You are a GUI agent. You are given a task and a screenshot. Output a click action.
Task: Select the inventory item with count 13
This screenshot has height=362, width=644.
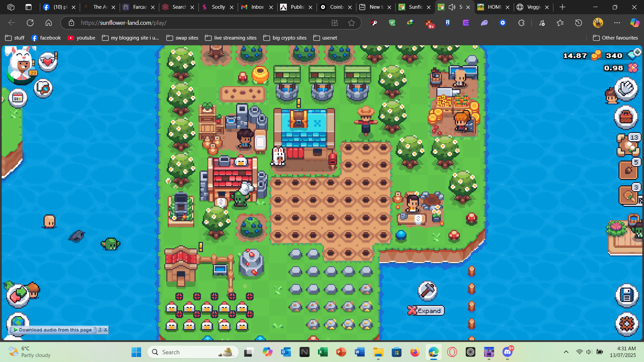pyautogui.click(x=628, y=145)
